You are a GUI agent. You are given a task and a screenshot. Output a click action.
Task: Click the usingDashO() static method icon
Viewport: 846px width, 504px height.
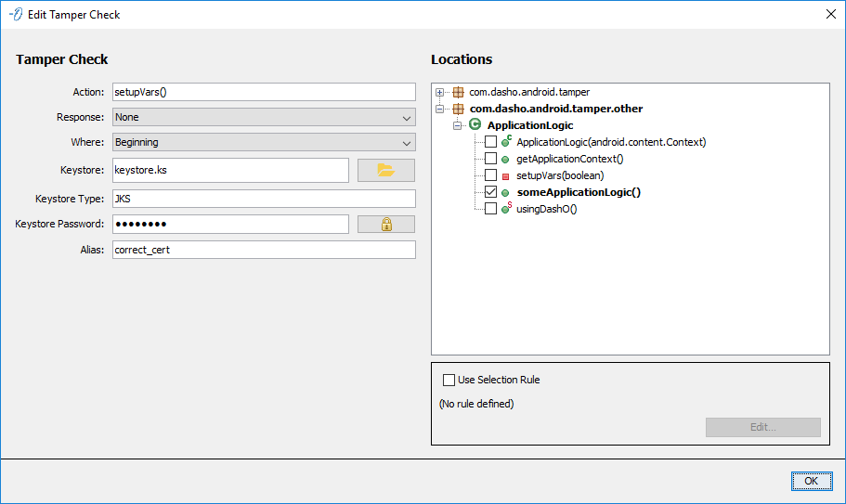pyautogui.click(x=506, y=209)
